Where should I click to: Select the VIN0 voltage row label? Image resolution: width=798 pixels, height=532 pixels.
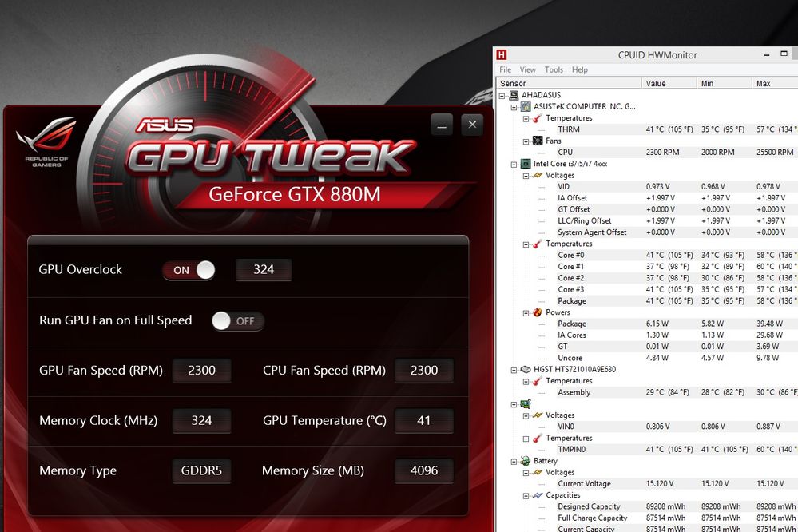point(566,426)
